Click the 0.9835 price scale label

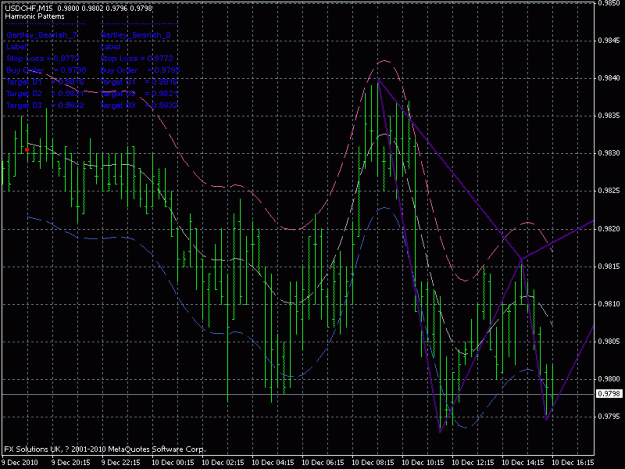pos(609,116)
